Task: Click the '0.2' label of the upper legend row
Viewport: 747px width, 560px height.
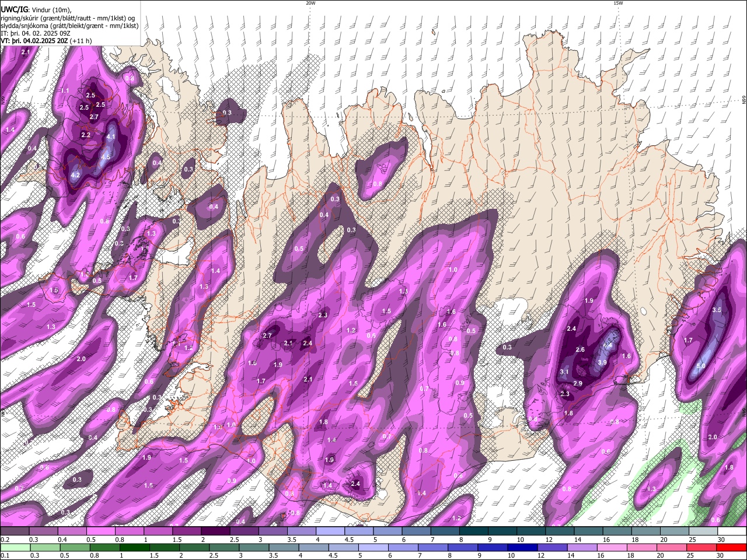Action: pyautogui.click(x=5, y=540)
